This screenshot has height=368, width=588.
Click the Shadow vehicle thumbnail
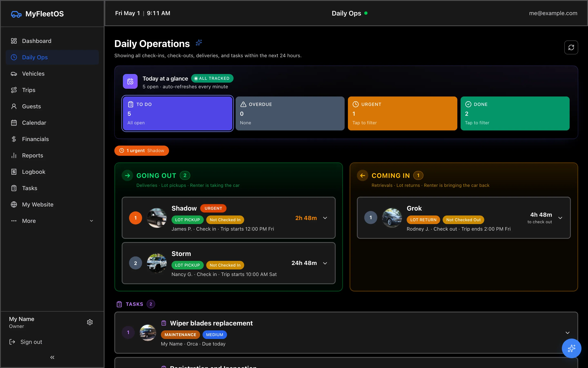pos(157,218)
